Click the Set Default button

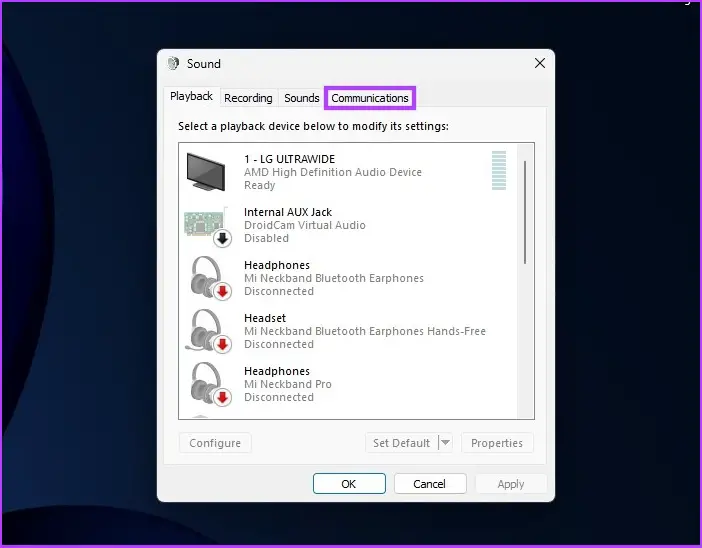(x=401, y=443)
